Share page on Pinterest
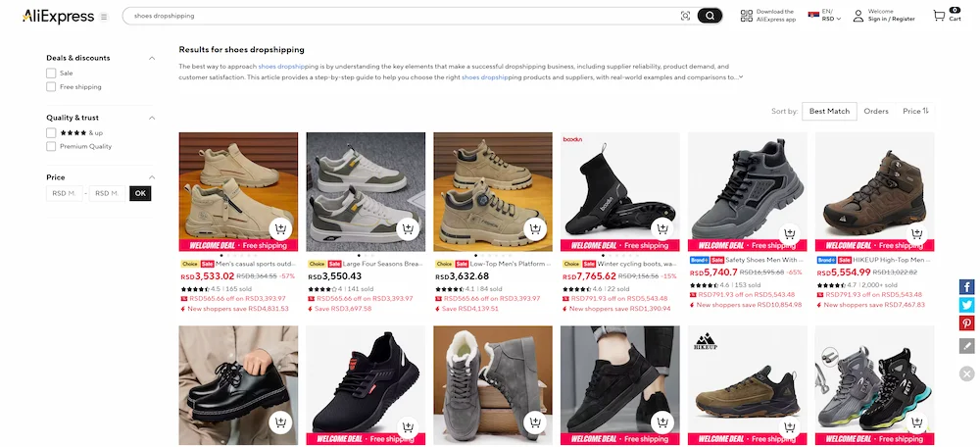Image resolution: width=980 pixels, height=447 pixels. 966,323
